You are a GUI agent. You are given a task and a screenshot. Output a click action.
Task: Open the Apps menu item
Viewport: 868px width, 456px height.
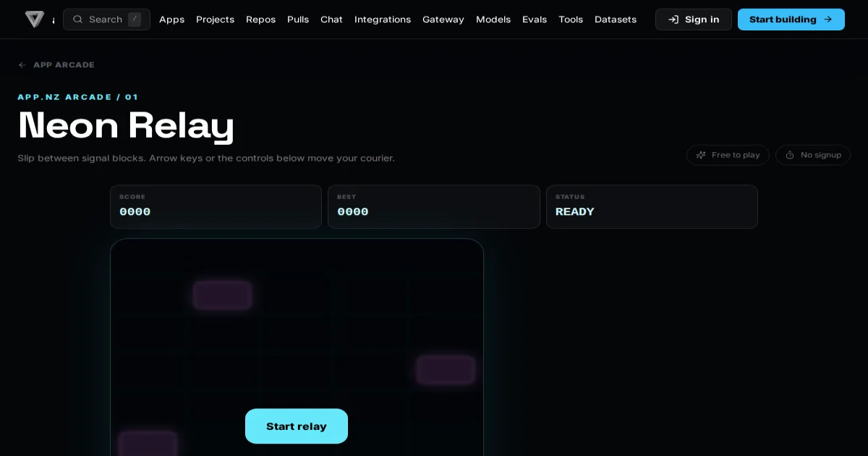point(171,20)
